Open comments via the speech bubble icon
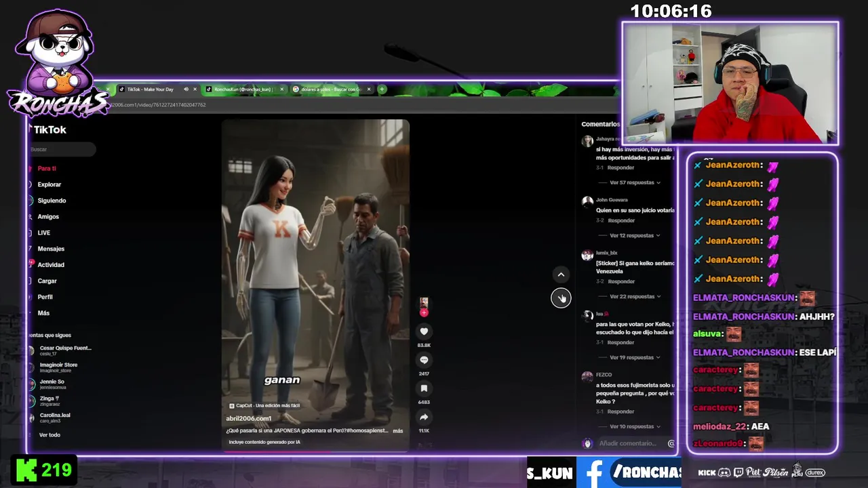Screen dimensions: 868x488 point(424,360)
